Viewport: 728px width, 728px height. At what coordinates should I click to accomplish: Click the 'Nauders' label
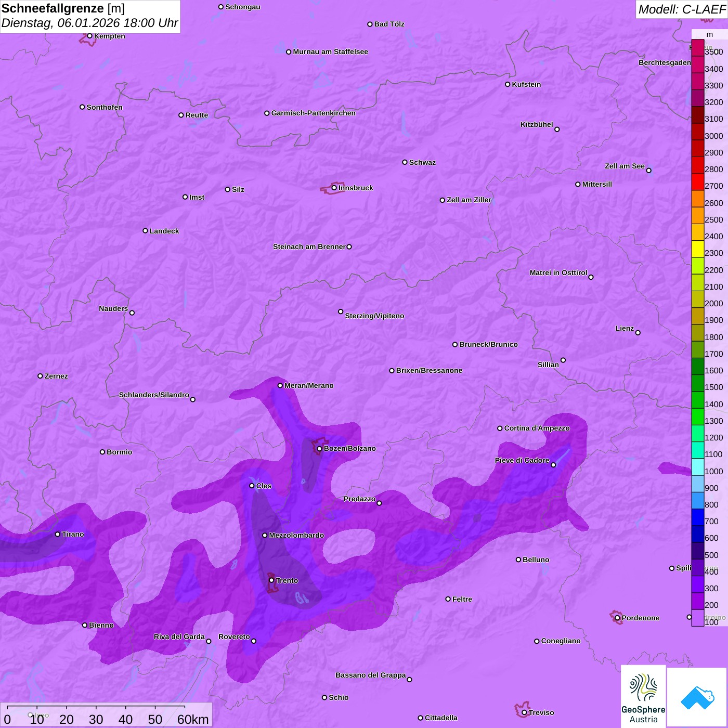click(113, 308)
